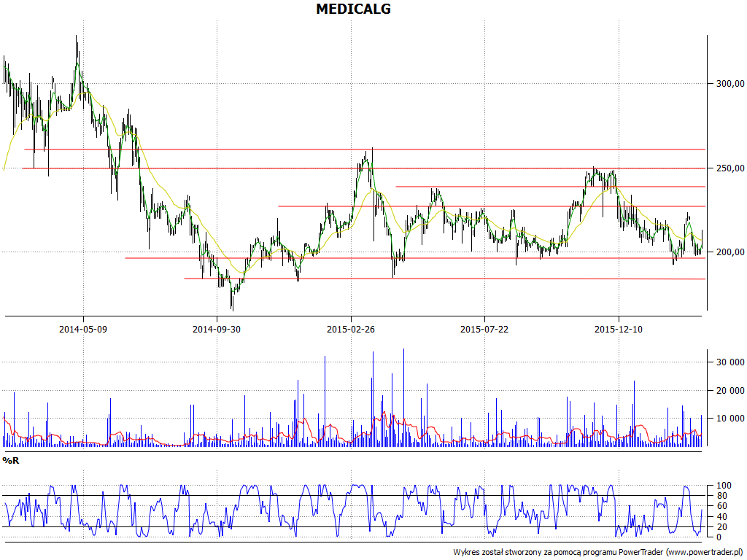
Task: Select the 2014-09-30 date label
Action: click(x=216, y=329)
